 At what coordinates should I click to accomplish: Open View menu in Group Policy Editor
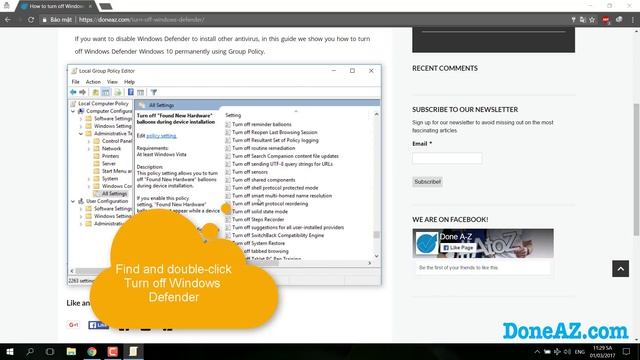(112, 82)
